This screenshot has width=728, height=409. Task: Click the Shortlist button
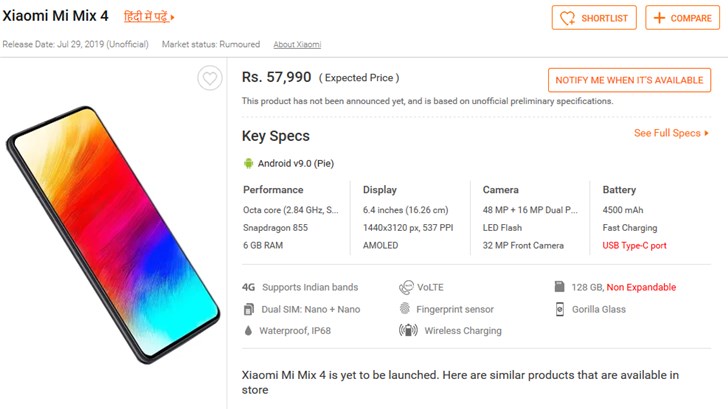click(x=594, y=18)
